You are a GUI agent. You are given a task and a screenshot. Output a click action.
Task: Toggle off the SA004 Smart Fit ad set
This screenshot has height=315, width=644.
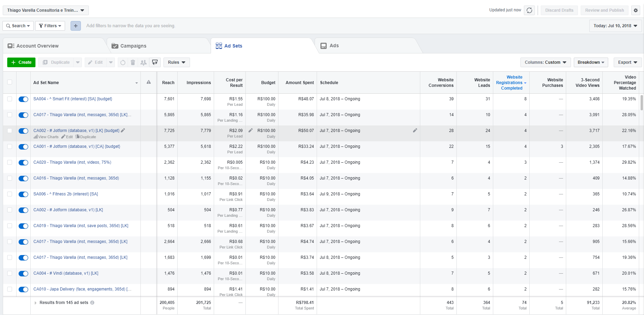(x=23, y=99)
